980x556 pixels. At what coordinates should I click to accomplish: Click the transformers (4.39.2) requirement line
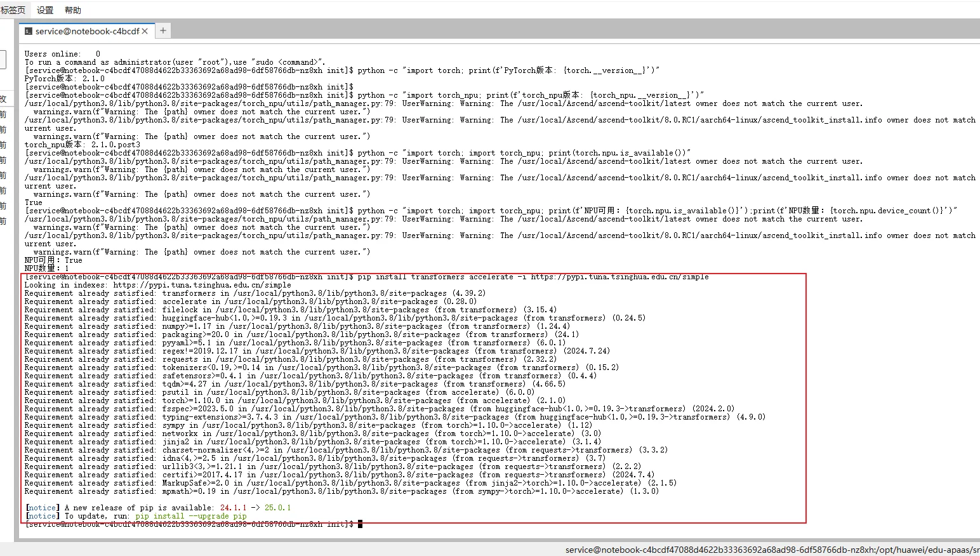(x=255, y=293)
